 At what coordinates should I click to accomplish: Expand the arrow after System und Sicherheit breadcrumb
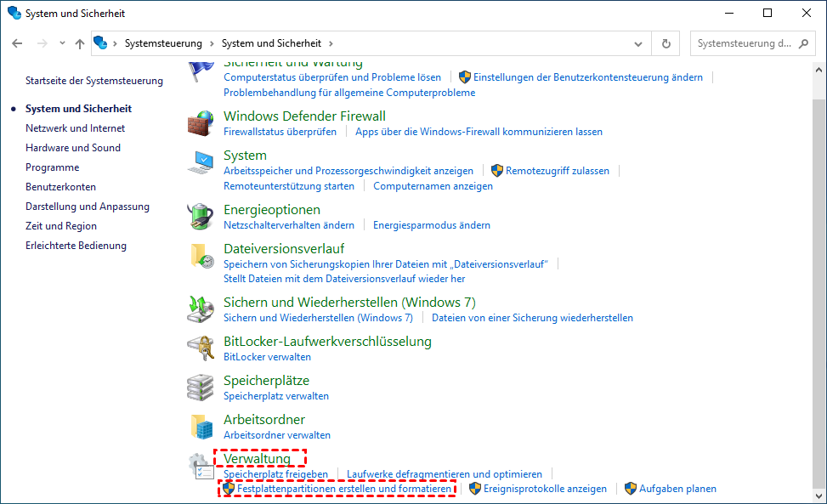331,43
